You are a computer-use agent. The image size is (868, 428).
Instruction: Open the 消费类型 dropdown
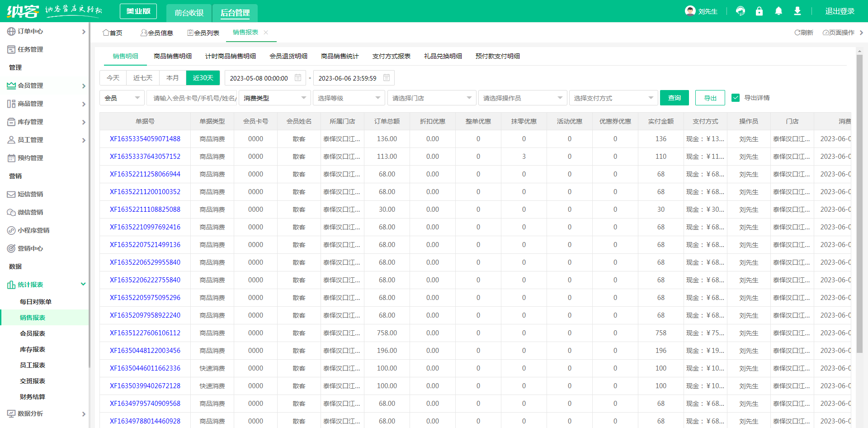tap(274, 98)
